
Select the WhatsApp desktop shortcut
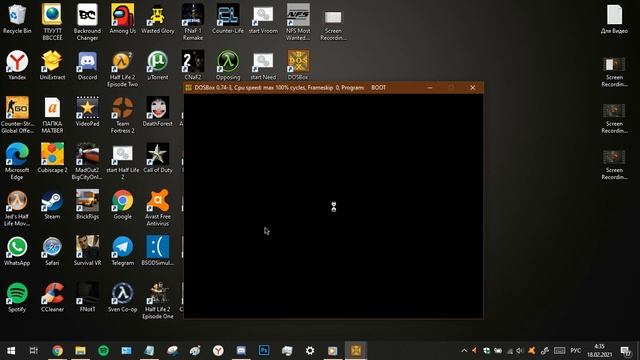click(x=17, y=251)
